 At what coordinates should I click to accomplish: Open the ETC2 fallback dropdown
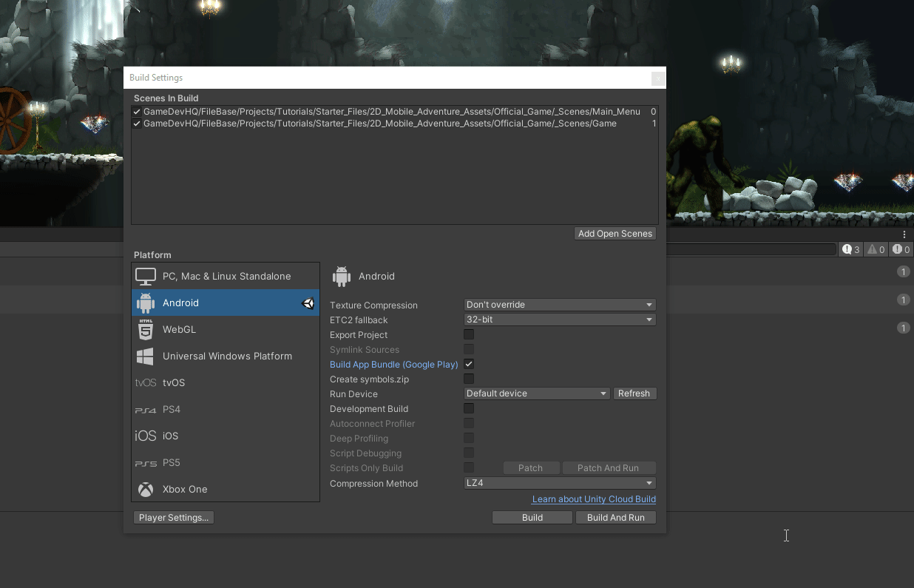tap(560, 320)
